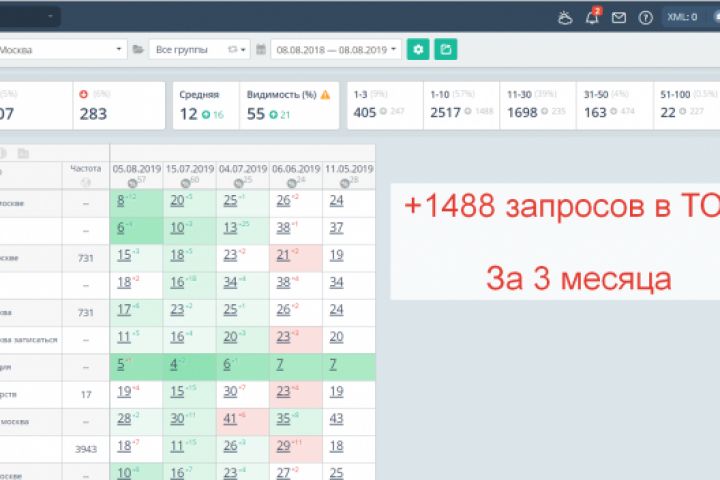720x480 pixels.
Task: Click the search engine icon under 06.06.2019
Action: point(292,183)
